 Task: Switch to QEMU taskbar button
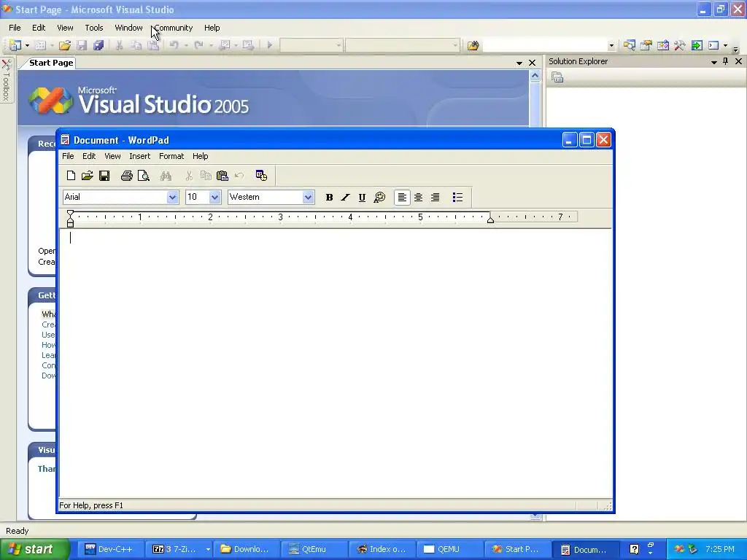pos(449,550)
